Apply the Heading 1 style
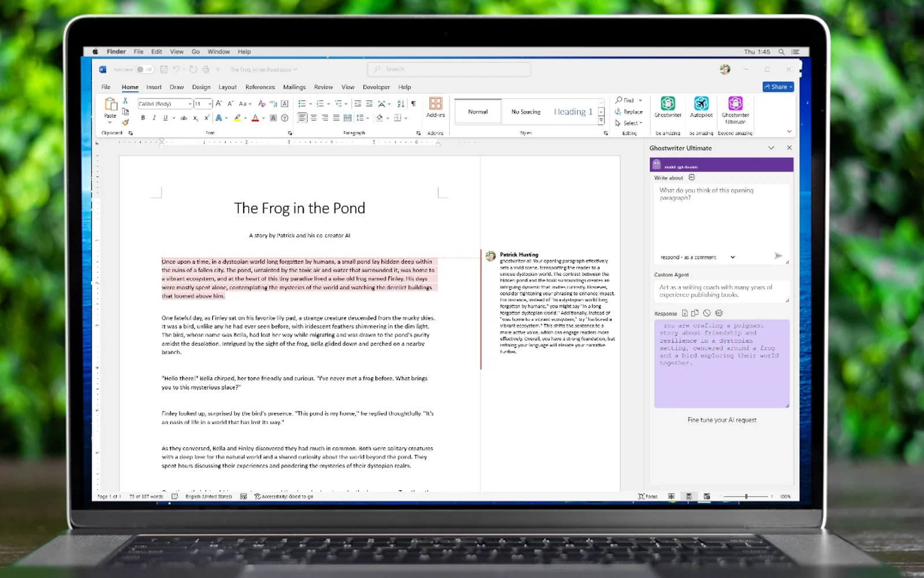 point(573,112)
